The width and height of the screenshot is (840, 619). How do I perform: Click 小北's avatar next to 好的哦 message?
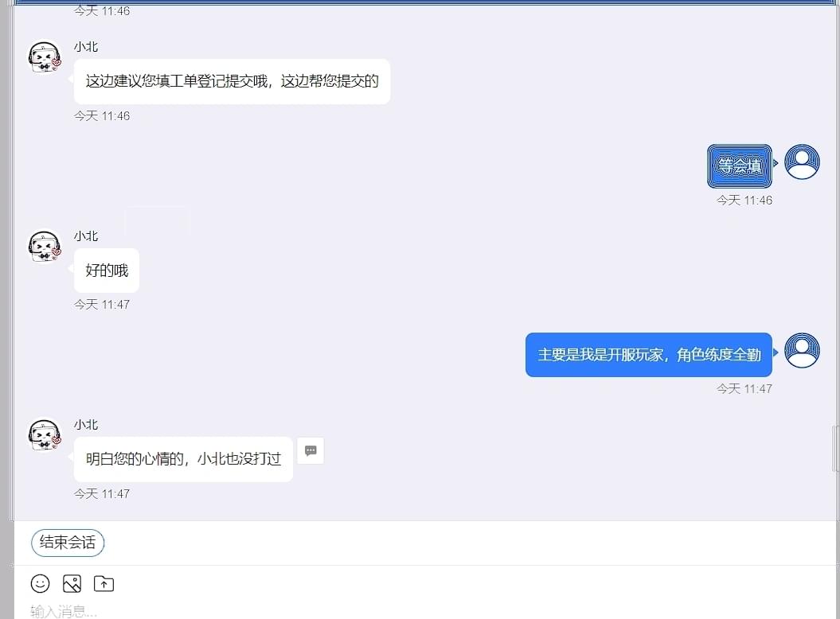point(45,247)
